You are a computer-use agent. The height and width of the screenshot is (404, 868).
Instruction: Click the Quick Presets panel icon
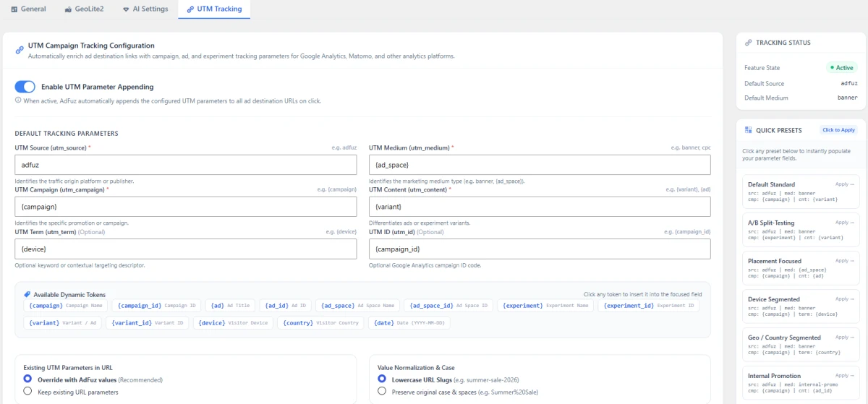(x=749, y=130)
